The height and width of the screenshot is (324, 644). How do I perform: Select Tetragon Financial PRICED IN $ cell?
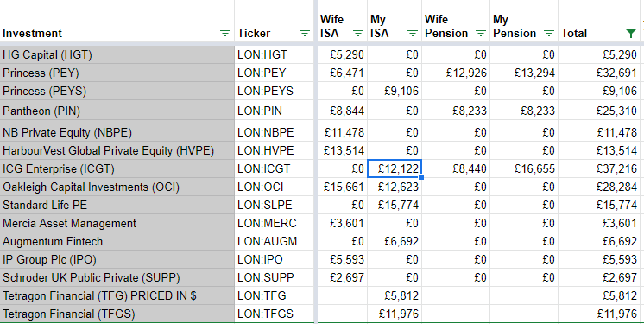pos(117,295)
